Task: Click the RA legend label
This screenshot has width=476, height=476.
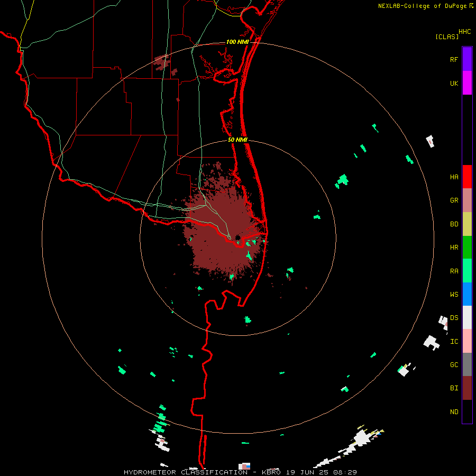Action: tap(454, 271)
